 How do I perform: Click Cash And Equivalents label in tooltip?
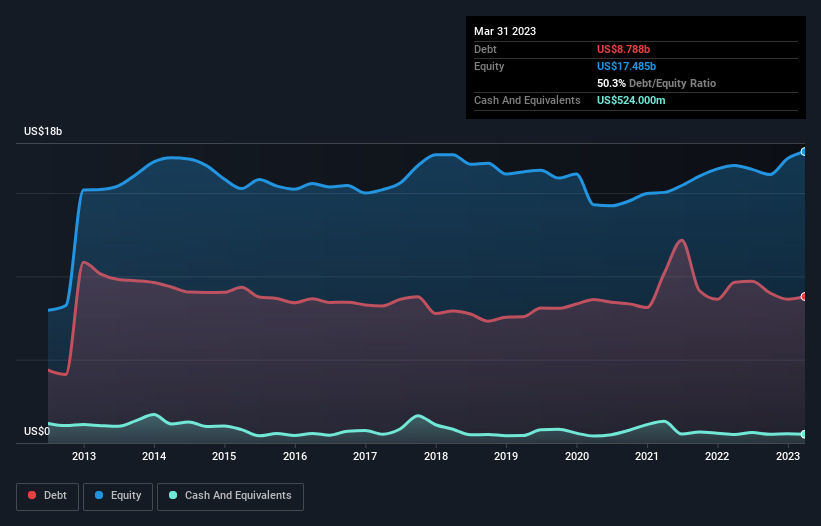[527, 100]
